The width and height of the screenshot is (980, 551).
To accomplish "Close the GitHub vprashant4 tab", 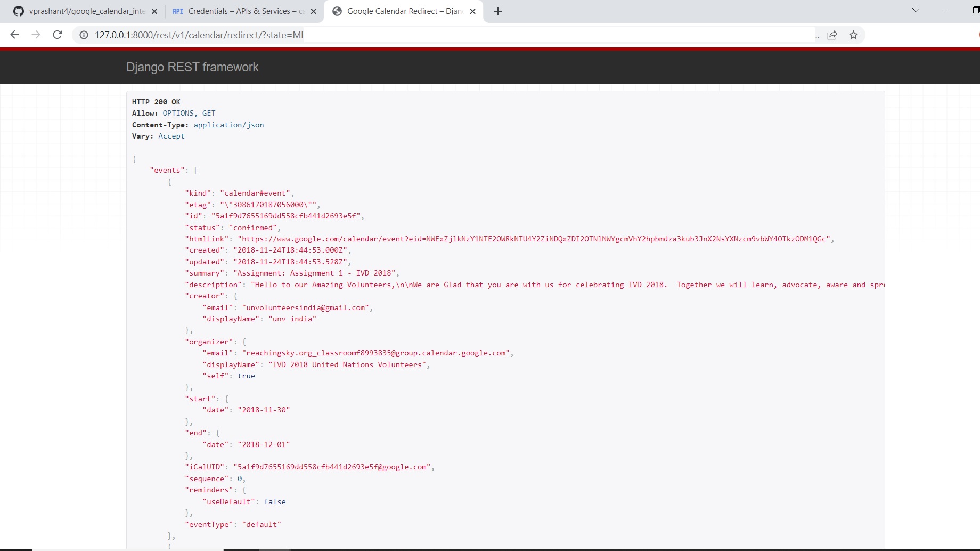I will click(154, 11).
